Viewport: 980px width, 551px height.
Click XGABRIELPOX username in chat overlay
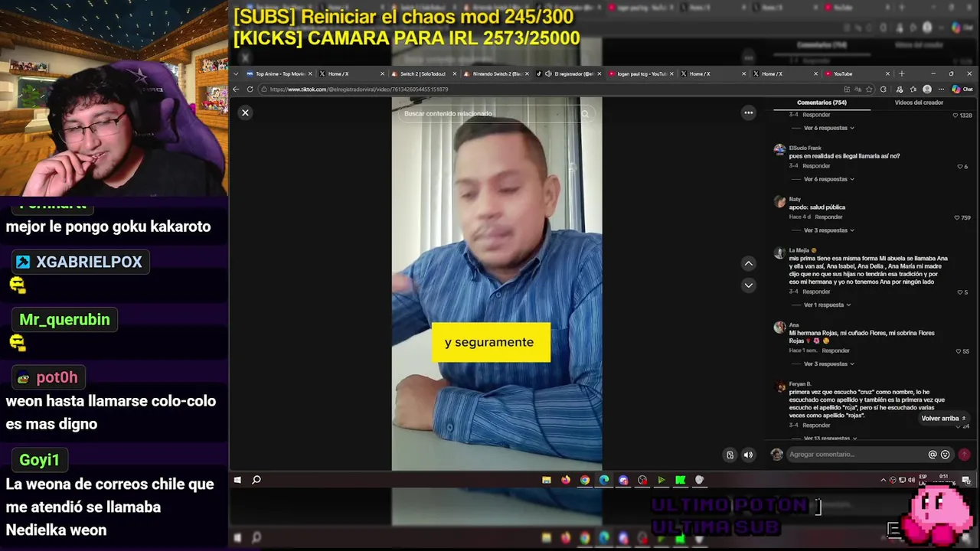coord(89,262)
